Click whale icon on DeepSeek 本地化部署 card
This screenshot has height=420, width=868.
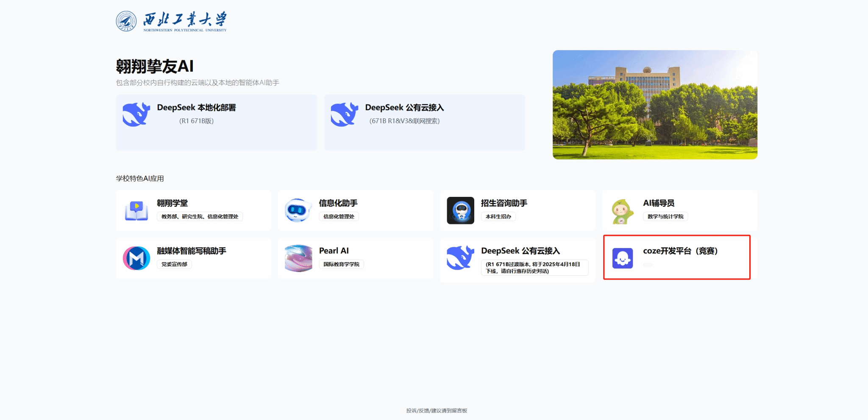pyautogui.click(x=136, y=115)
